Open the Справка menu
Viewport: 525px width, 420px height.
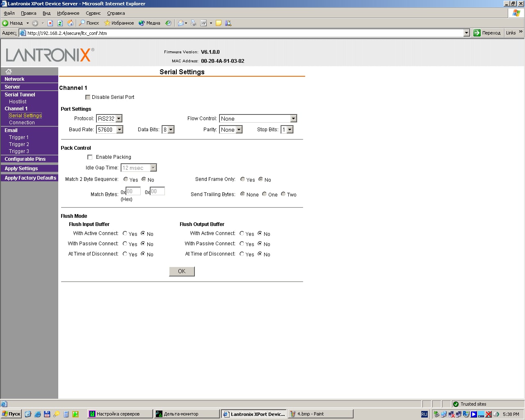(x=116, y=13)
